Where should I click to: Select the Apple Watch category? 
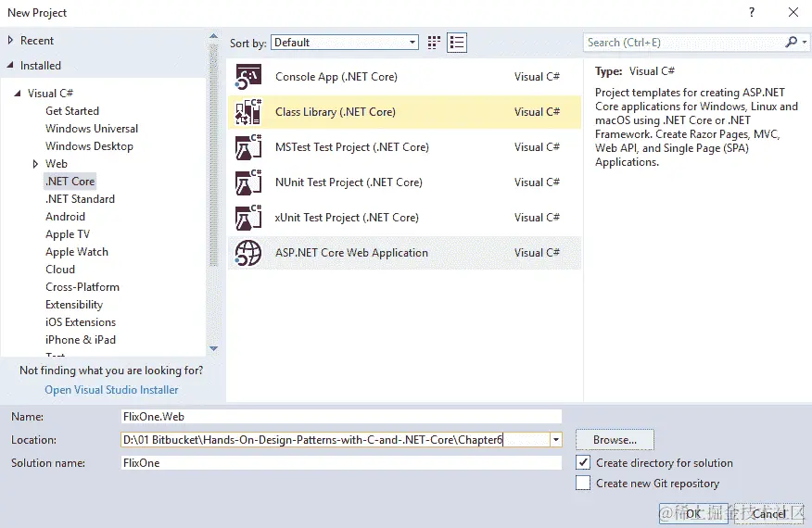click(77, 252)
